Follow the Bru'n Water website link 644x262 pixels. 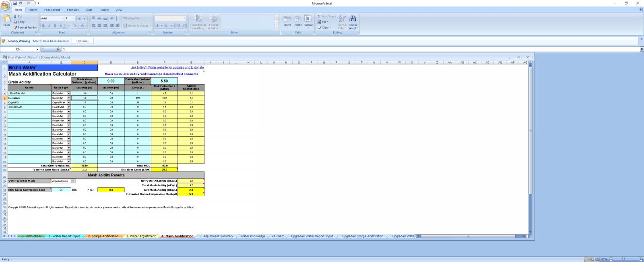[x=167, y=67]
